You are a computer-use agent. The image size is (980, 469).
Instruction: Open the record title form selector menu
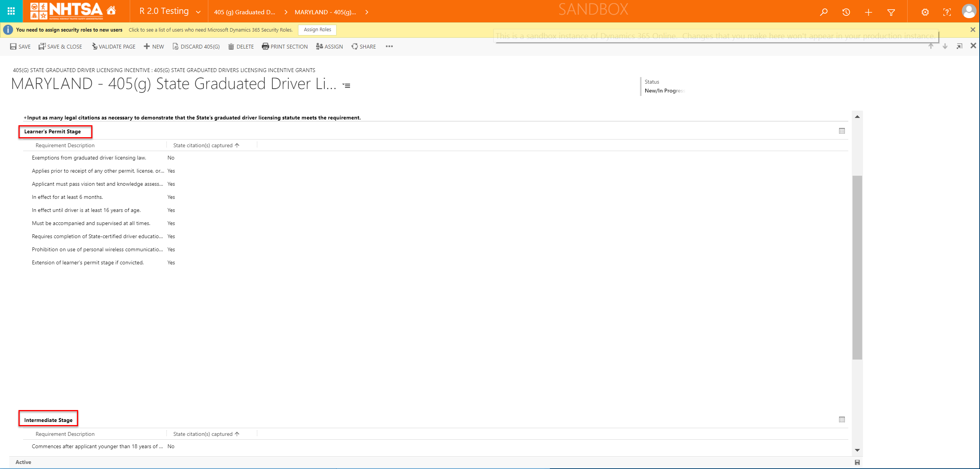coord(347,86)
